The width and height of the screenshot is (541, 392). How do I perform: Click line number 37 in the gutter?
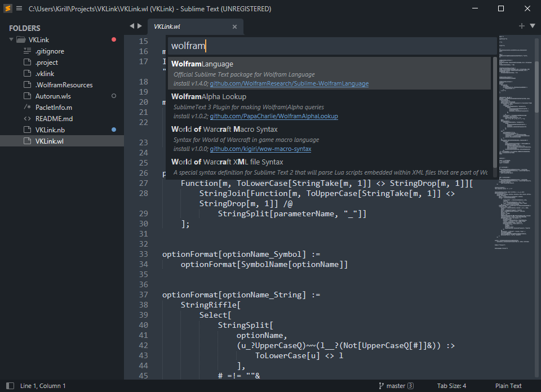coord(144,295)
